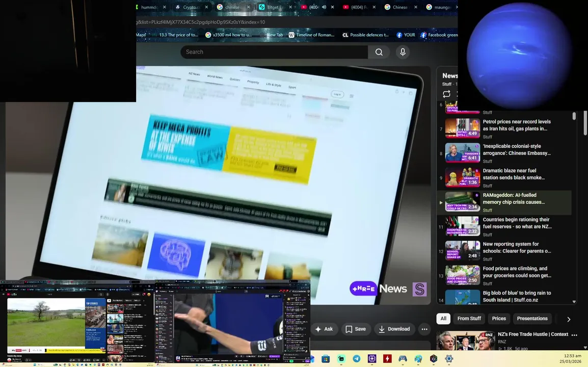Close the Crypto.cc tab

(x=206, y=7)
